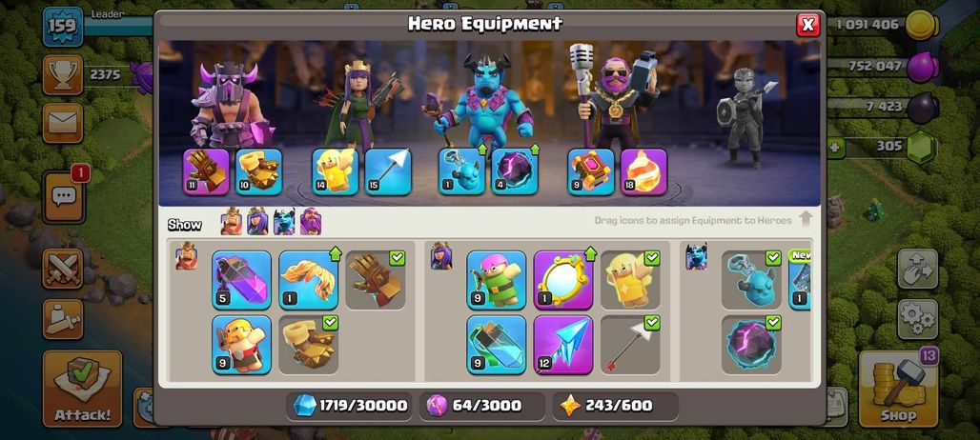
Task: Select the Giant Gauntlet level 11 equipment slot
Action: pyautogui.click(x=206, y=171)
